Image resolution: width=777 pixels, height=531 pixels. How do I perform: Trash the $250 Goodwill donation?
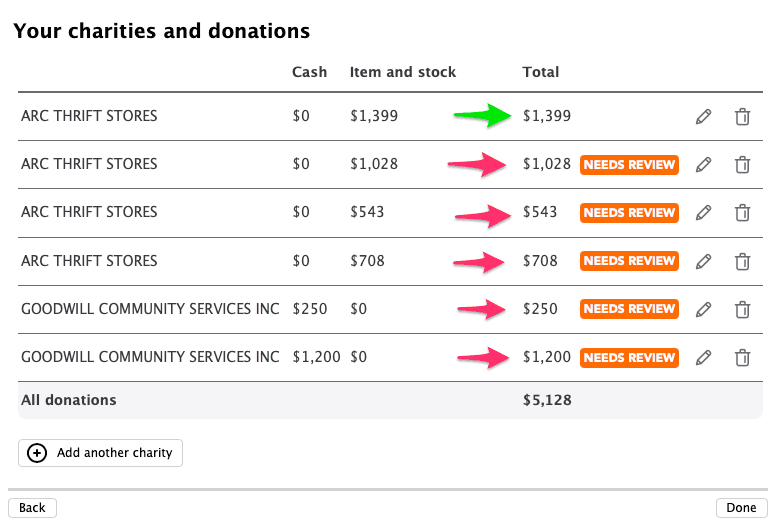click(x=742, y=309)
